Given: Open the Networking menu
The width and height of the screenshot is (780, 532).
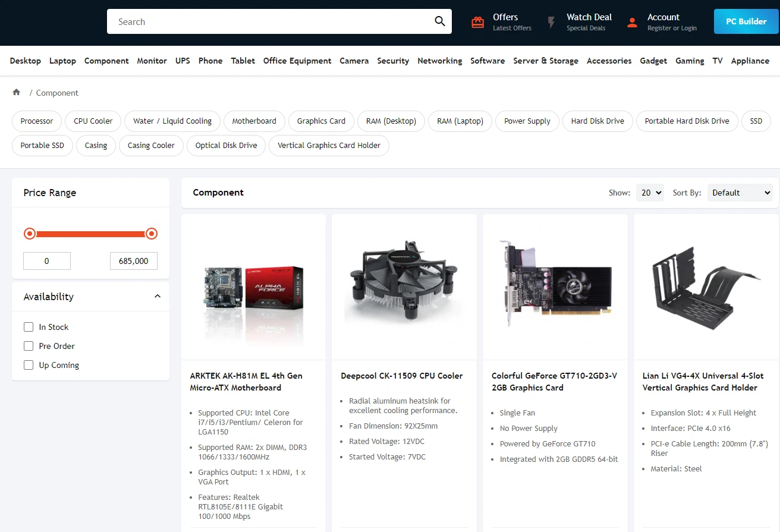Looking at the screenshot, I should [440, 61].
